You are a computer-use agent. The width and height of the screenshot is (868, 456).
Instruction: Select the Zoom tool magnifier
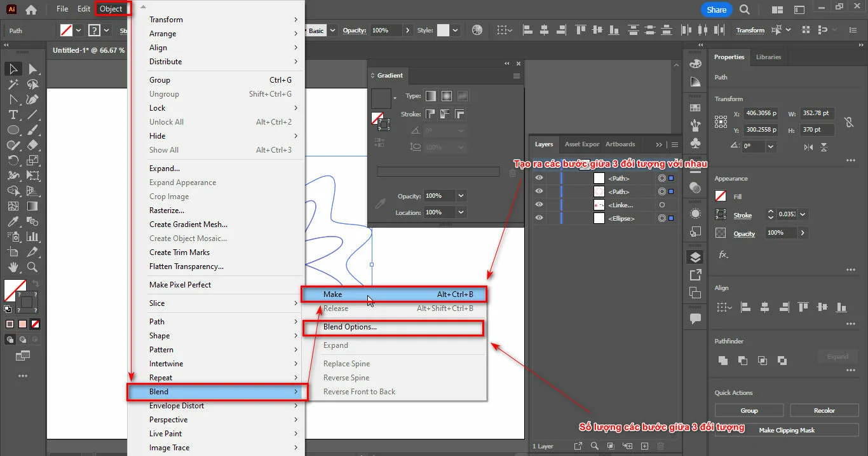click(32, 267)
